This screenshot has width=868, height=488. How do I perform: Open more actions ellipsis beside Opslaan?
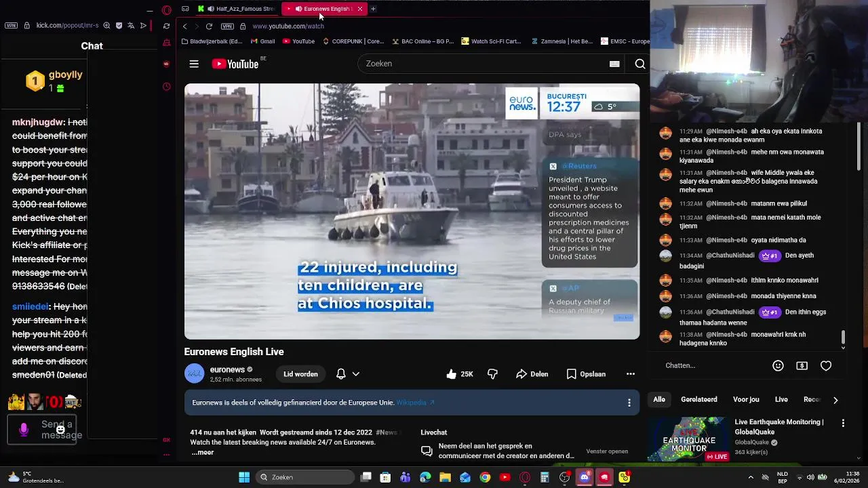630,374
